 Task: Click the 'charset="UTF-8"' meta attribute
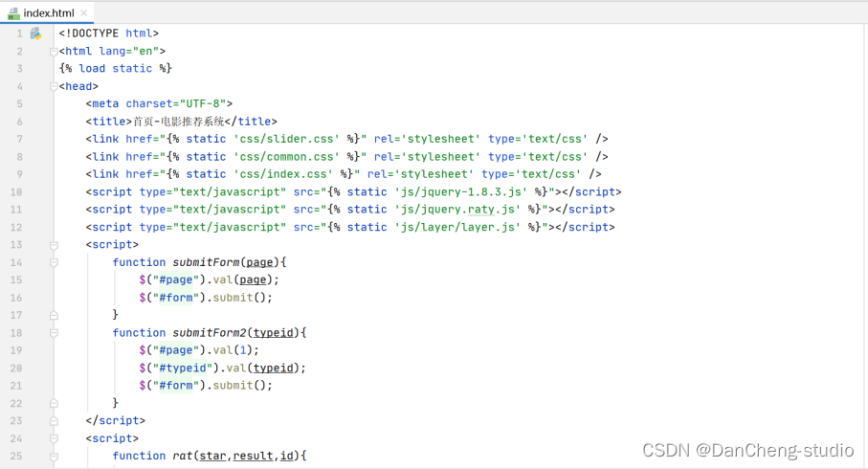[x=176, y=103]
